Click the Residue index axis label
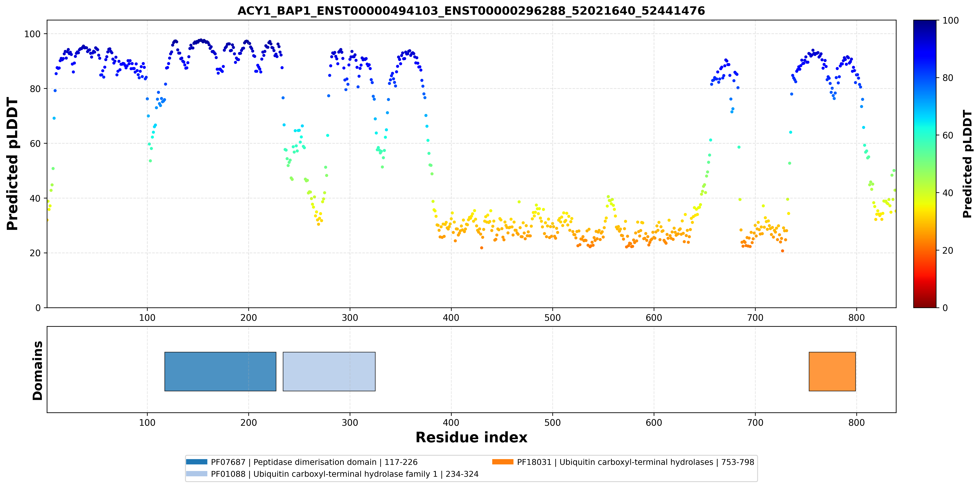Image resolution: width=980 pixels, height=488 pixels. (x=471, y=437)
